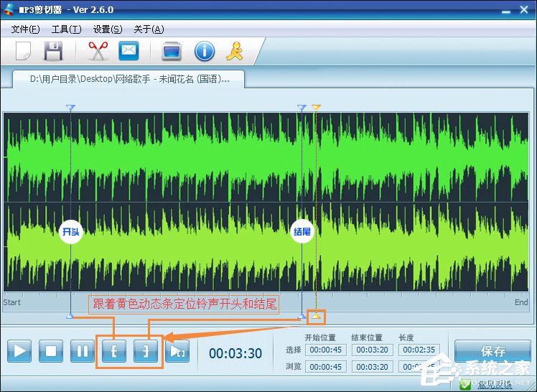Click the 保存 save button
The height and width of the screenshot is (392, 537).
tap(492, 351)
